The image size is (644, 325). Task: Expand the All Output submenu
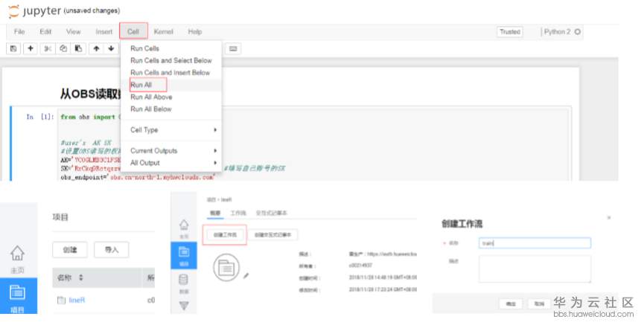(x=171, y=163)
